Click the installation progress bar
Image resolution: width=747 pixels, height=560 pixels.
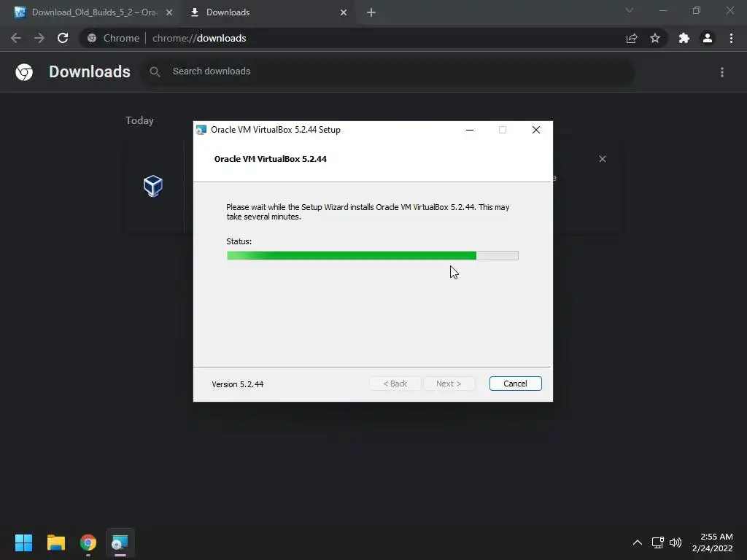[x=373, y=256]
